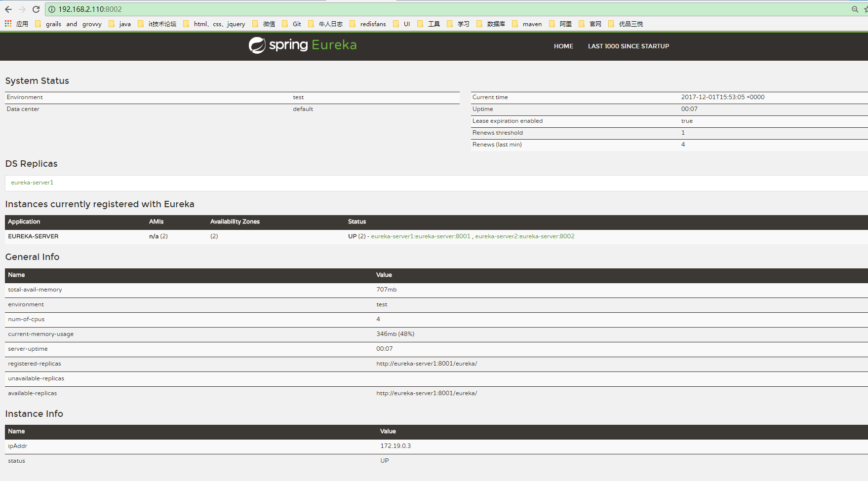Open the 牛人日志 bookmark folder

(325, 24)
